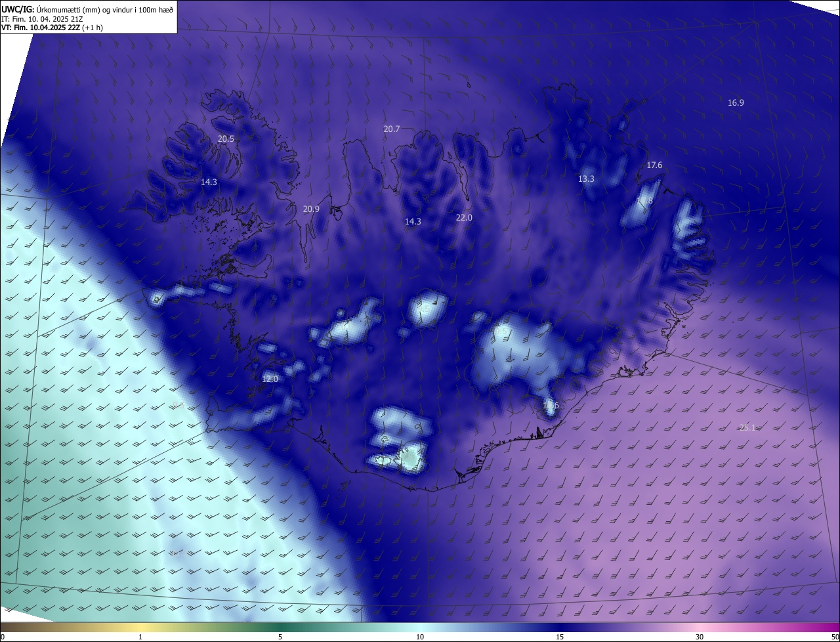840x642 pixels.
Task: Click the map title 'UWC/IG: Úrkomumætti (mm)' line
Action: click(x=87, y=9)
